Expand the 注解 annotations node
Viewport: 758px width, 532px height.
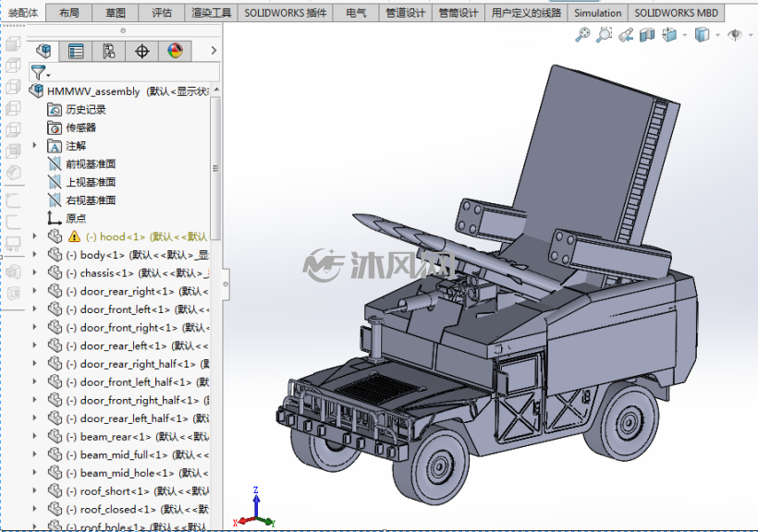[35, 145]
